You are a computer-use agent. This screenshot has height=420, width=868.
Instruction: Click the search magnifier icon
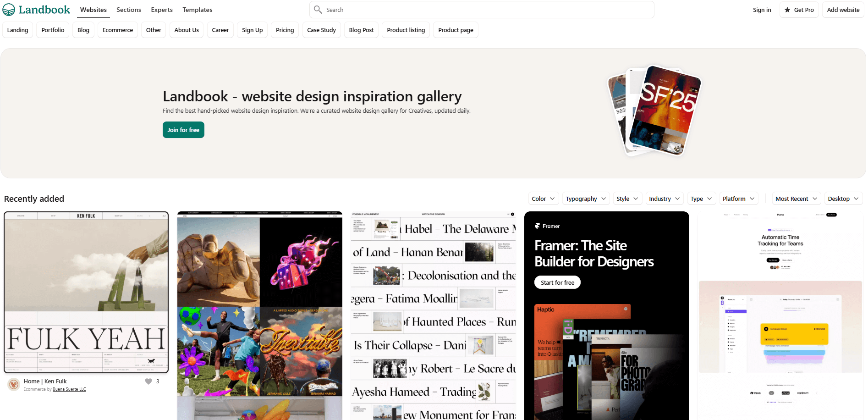pos(318,9)
